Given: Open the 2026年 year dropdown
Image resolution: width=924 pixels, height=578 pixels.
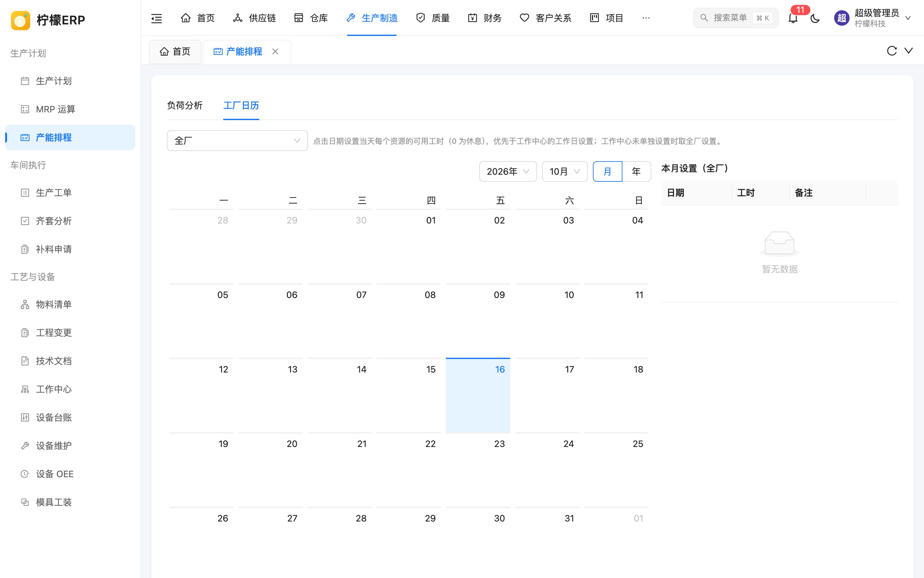Looking at the screenshot, I should tap(508, 171).
